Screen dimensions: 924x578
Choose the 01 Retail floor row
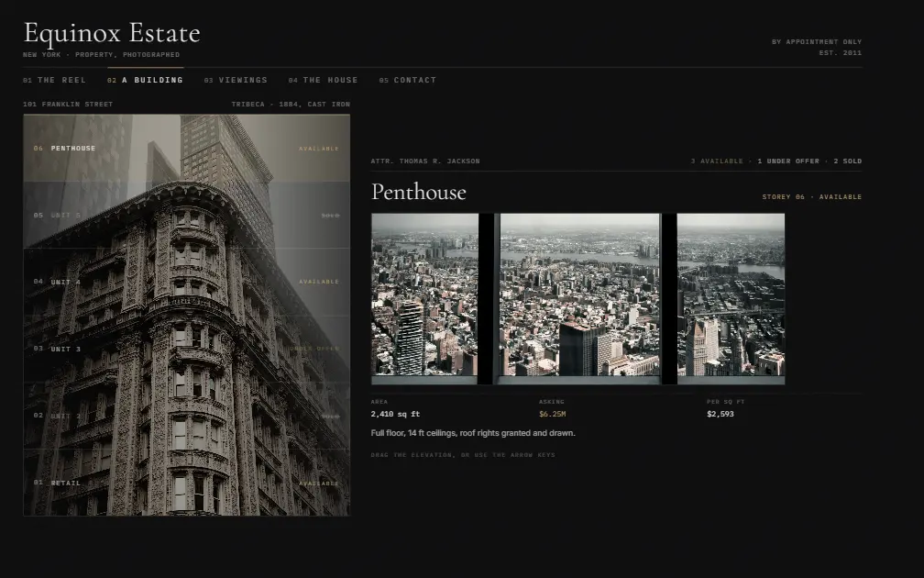click(x=186, y=483)
